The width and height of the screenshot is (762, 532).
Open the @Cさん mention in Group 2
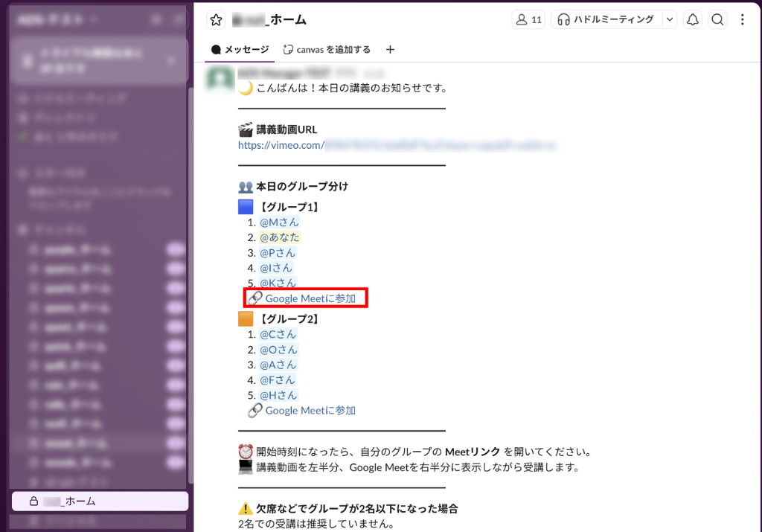(x=278, y=334)
